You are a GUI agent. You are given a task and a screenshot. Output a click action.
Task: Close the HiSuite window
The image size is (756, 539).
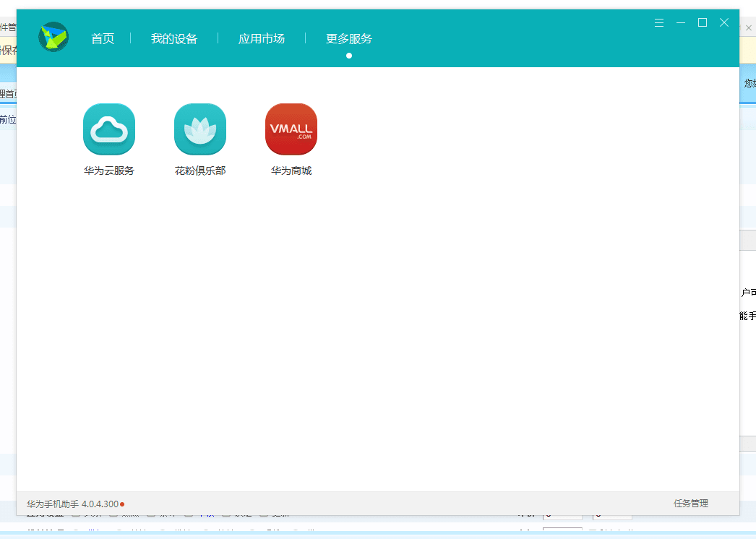[x=724, y=22]
